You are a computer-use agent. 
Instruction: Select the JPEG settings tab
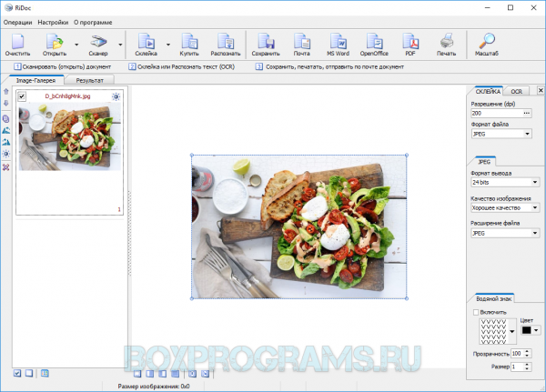click(x=484, y=162)
